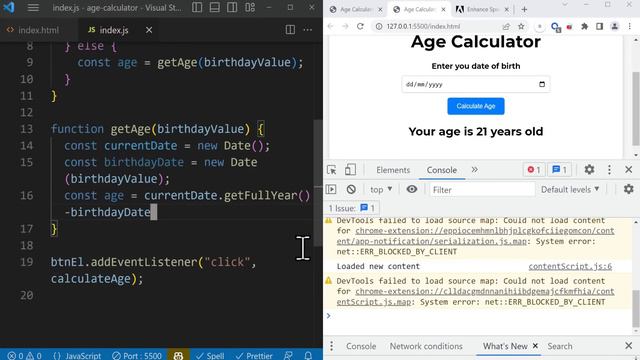
Task: Click the highlighted Copilot-style status bar icon
Action: pyautogui.click(x=178, y=356)
